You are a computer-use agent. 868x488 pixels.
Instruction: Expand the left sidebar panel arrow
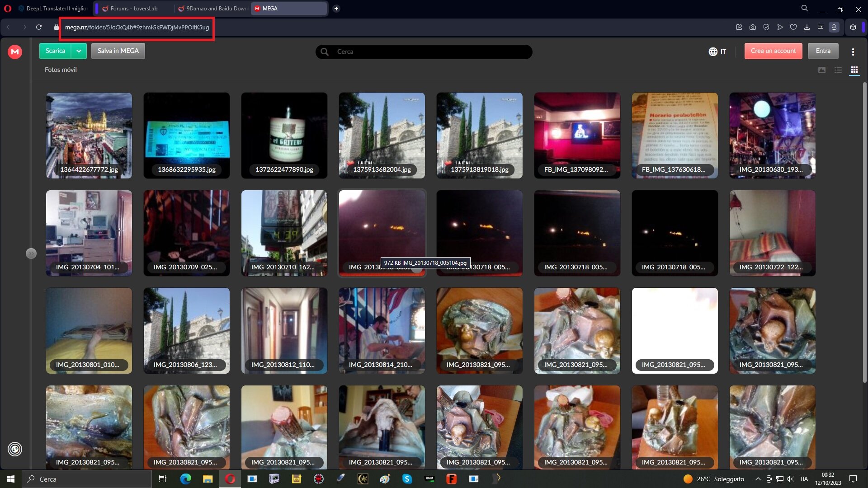click(x=31, y=253)
